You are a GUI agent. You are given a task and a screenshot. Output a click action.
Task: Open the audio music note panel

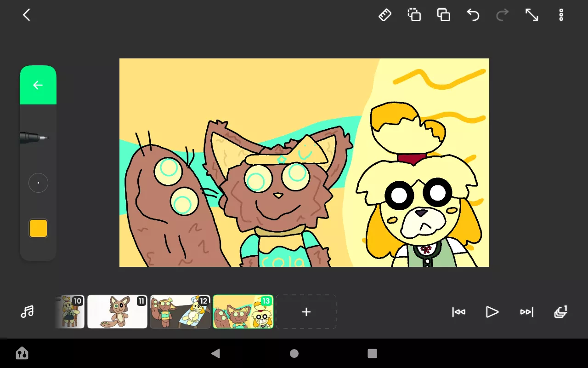tap(28, 312)
